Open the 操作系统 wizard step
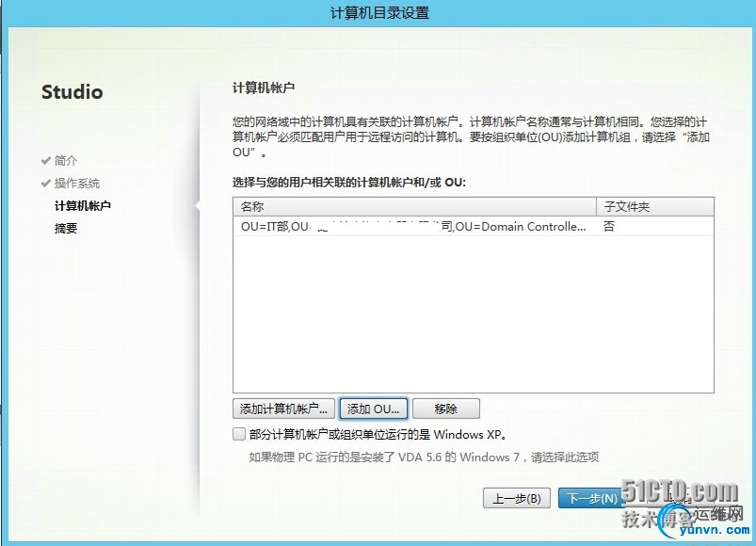The height and width of the screenshot is (546, 756). coord(77,184)
